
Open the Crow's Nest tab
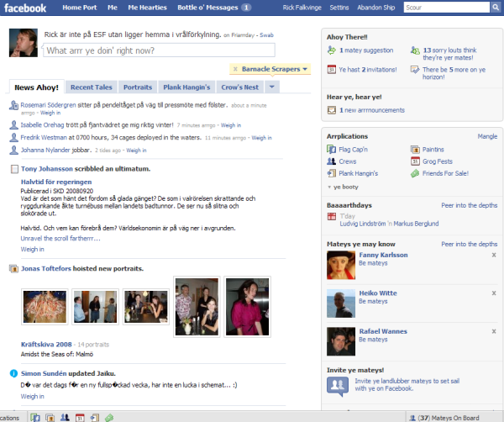pyautogui.click(x=239, y=87)
